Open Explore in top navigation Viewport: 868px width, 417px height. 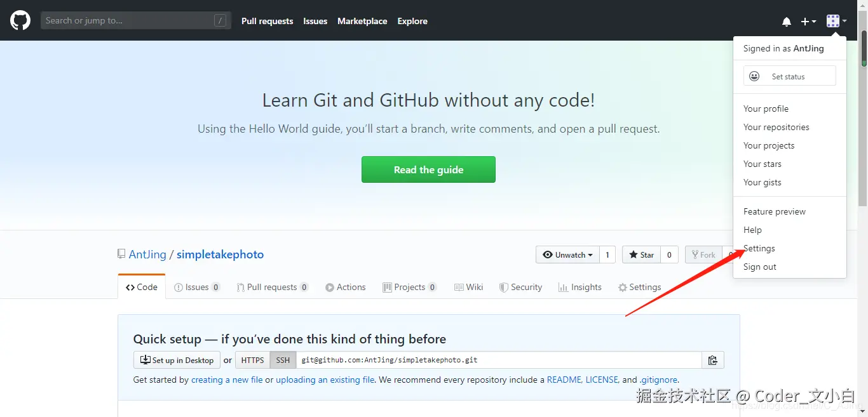(412, 21)
